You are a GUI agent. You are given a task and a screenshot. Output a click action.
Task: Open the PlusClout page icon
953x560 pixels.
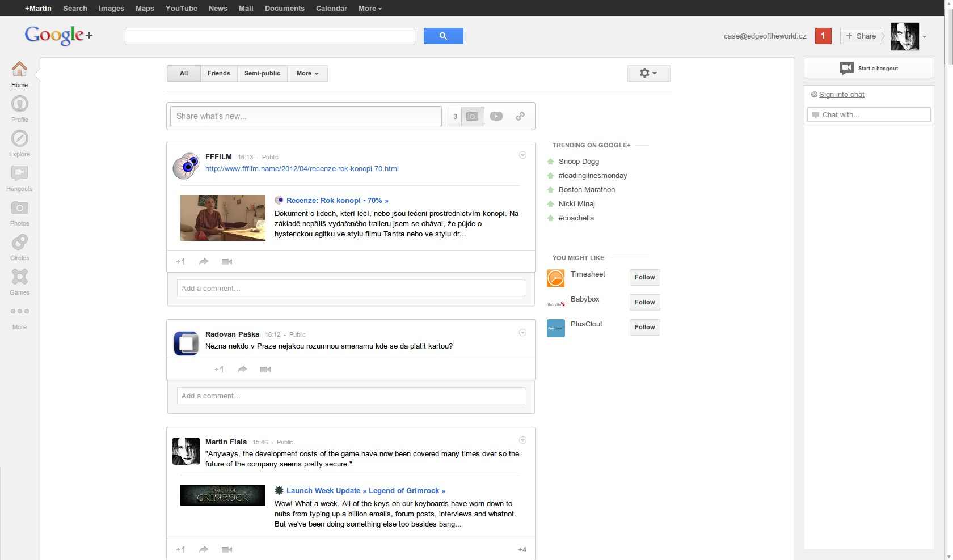(x=555, y=328)
